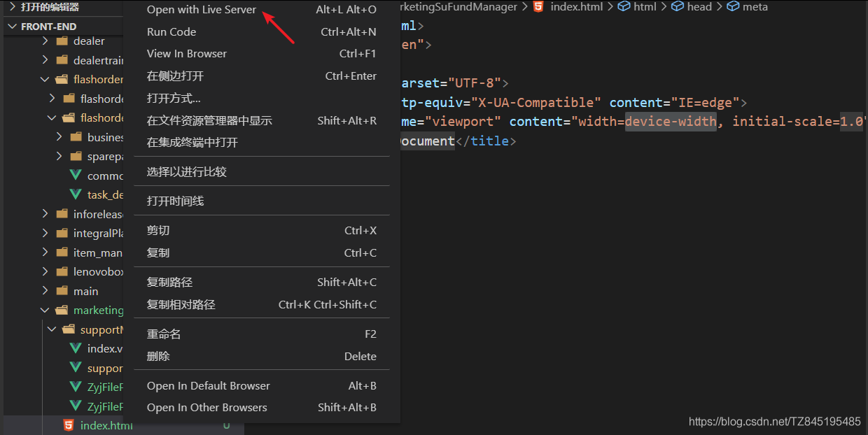Click the HTML5 icon in the breadcrumb bar

pyautogui.click(x=538, y=7)
